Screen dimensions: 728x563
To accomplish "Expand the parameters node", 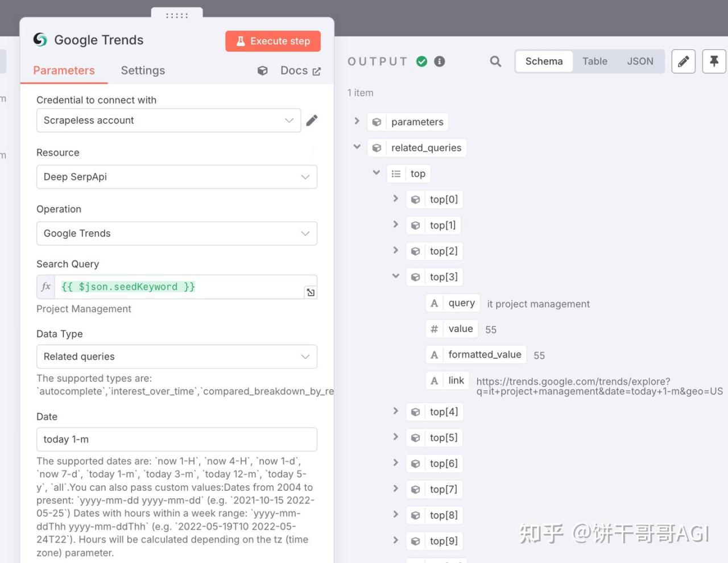I will [357, 121].
